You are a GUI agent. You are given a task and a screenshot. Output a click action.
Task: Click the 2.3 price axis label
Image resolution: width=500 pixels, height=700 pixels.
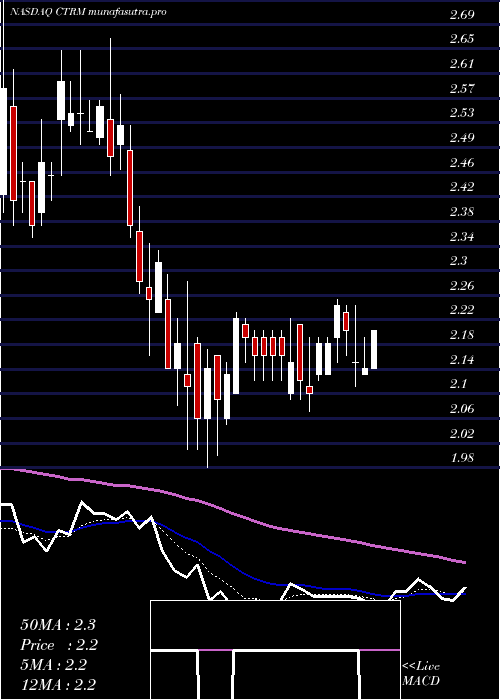point(458,261)
